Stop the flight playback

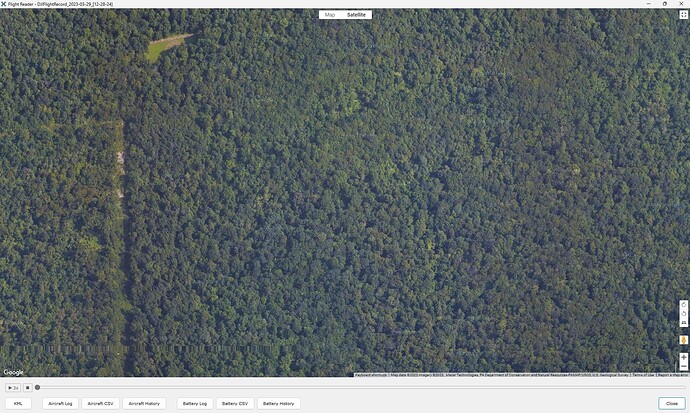[x=27, y=387]
